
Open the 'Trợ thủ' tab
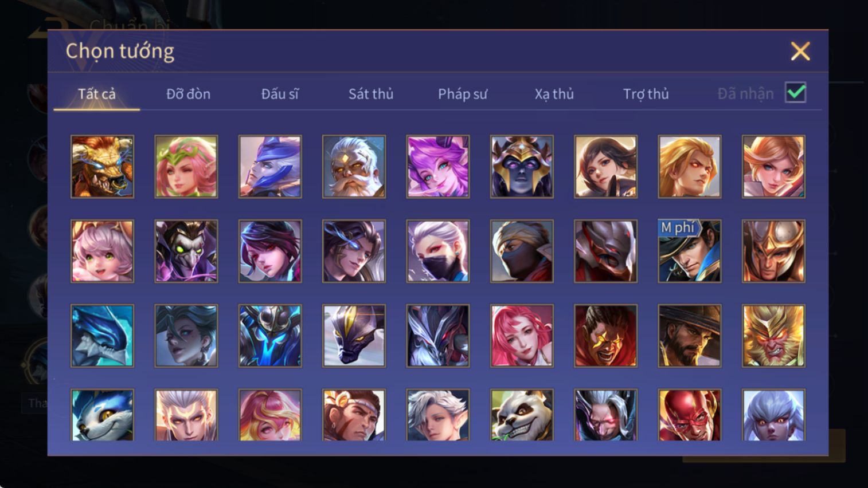click(646, 94)
